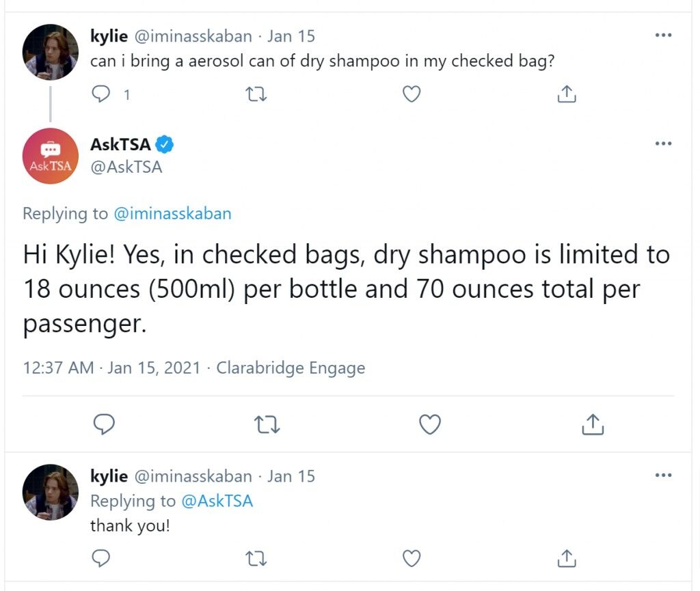
Task: Retweet kylie's thank you tweet
Action: pyautogui.click(x=256, y=558)
